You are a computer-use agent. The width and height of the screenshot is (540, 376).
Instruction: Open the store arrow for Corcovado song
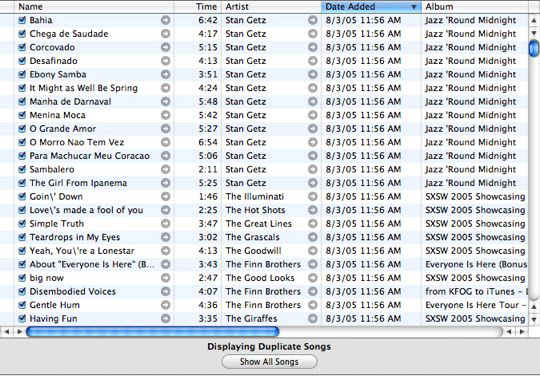pyautogui.click(x=166, y=47)
